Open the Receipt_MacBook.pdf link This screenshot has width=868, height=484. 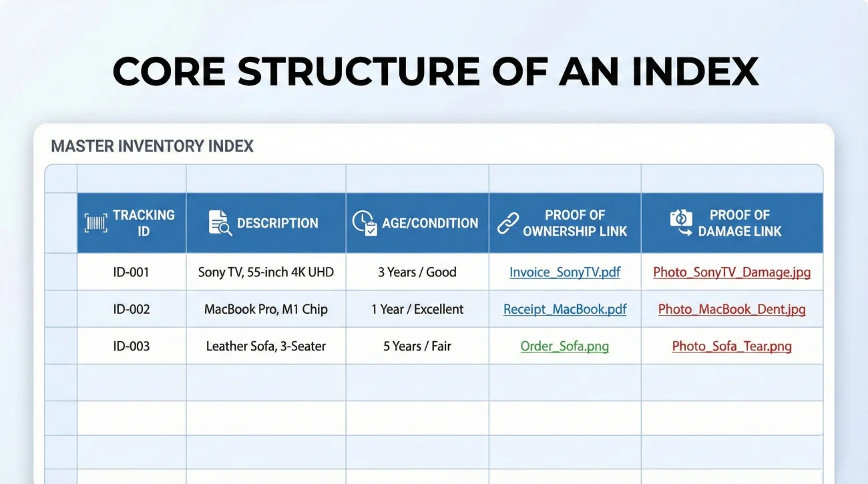(564, 309)
